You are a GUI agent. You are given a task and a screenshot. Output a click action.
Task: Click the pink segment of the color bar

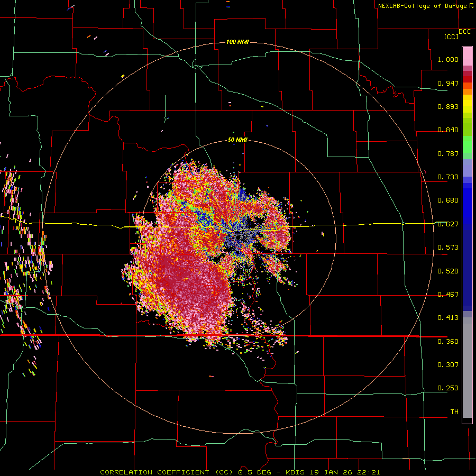click(467, 57)
